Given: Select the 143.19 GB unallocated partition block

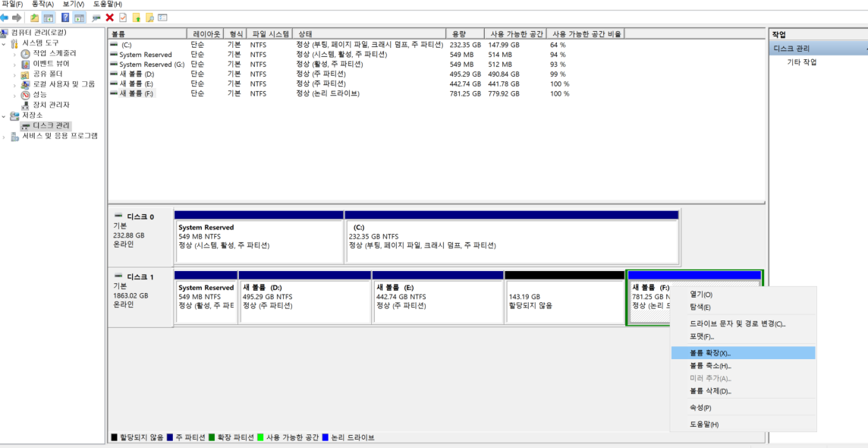Looking at the screenshot, I should [564, 301].
